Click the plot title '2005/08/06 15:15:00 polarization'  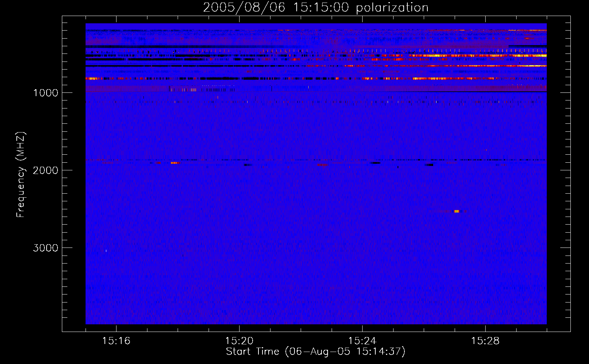click(x=316, y=7)
